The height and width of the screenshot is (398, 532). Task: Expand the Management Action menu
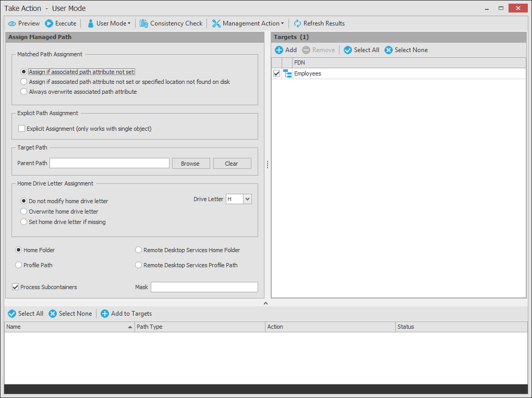[x=248, y=23]
